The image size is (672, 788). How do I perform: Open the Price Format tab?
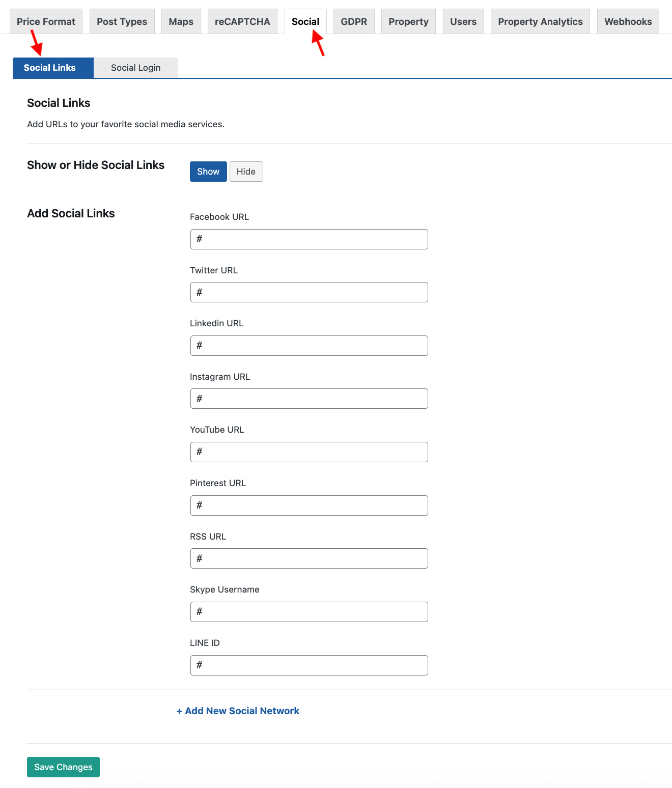(x=46, y=21)
